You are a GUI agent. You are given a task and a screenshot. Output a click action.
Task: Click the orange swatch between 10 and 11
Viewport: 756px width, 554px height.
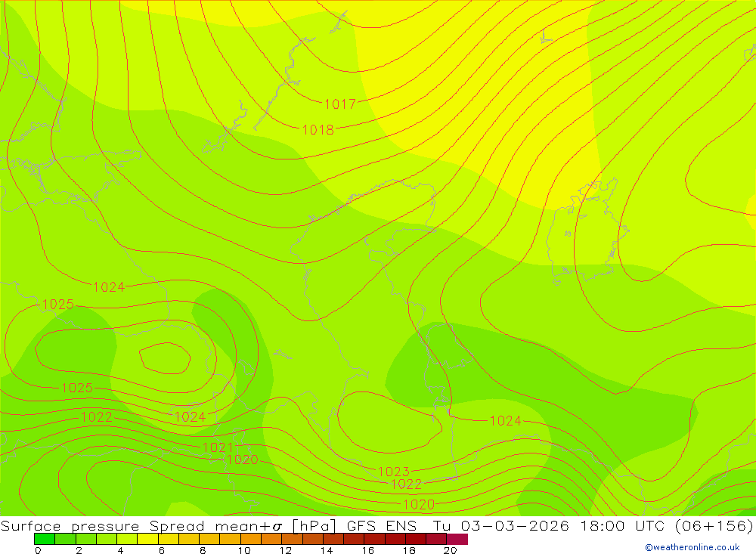point(251,539)
